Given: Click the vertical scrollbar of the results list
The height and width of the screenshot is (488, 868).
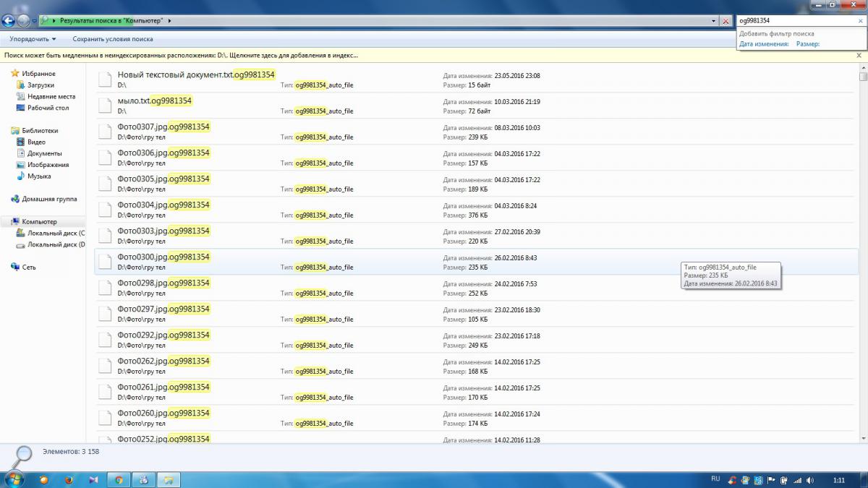Looking at the screenshot, I should [x=863, y=253].
